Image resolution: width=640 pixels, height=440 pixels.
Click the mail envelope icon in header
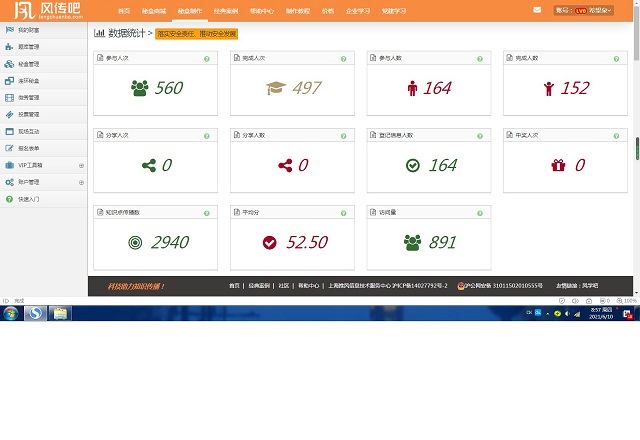pos(537,10)
